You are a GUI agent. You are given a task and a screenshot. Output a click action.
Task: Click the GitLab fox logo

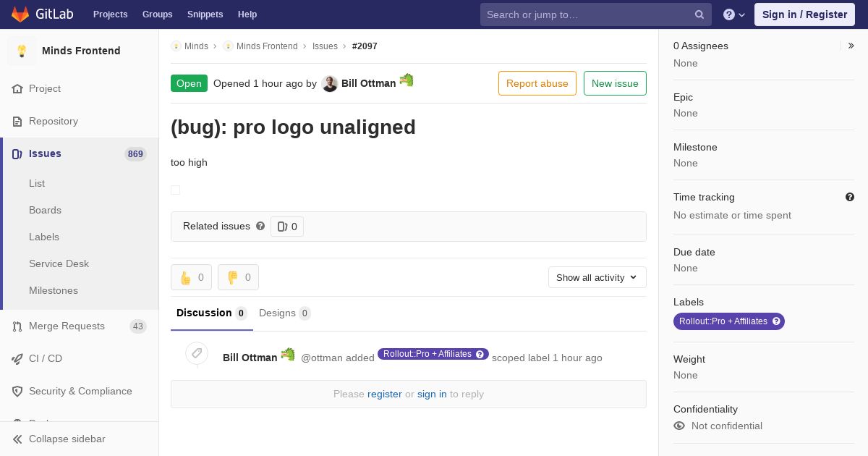(x=20, y=14)
